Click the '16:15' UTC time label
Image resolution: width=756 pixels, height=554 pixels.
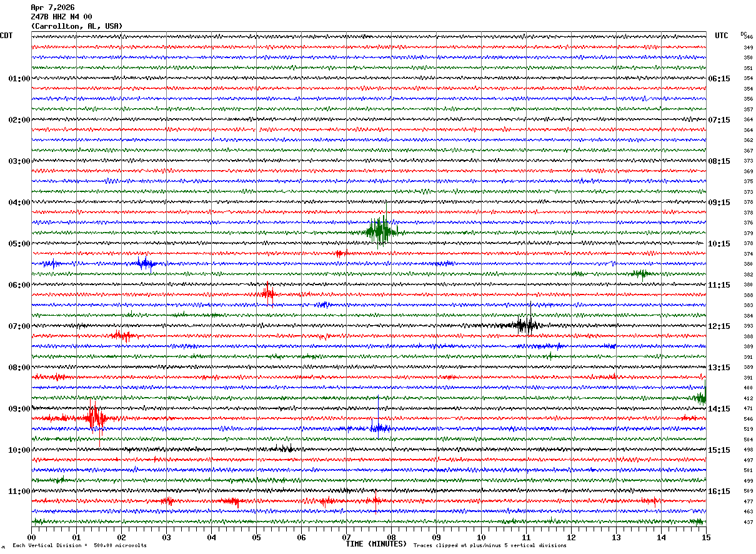(x=719, y=491)
